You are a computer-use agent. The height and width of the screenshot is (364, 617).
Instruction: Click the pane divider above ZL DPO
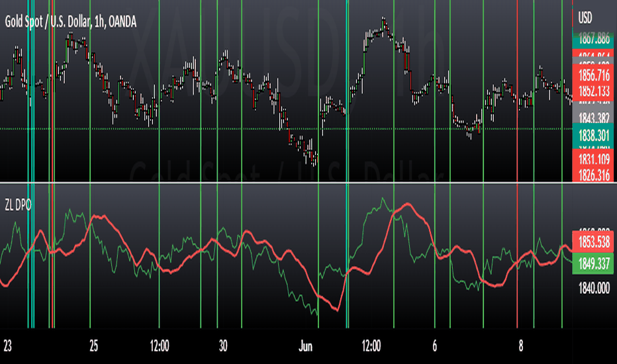(286, 183)
